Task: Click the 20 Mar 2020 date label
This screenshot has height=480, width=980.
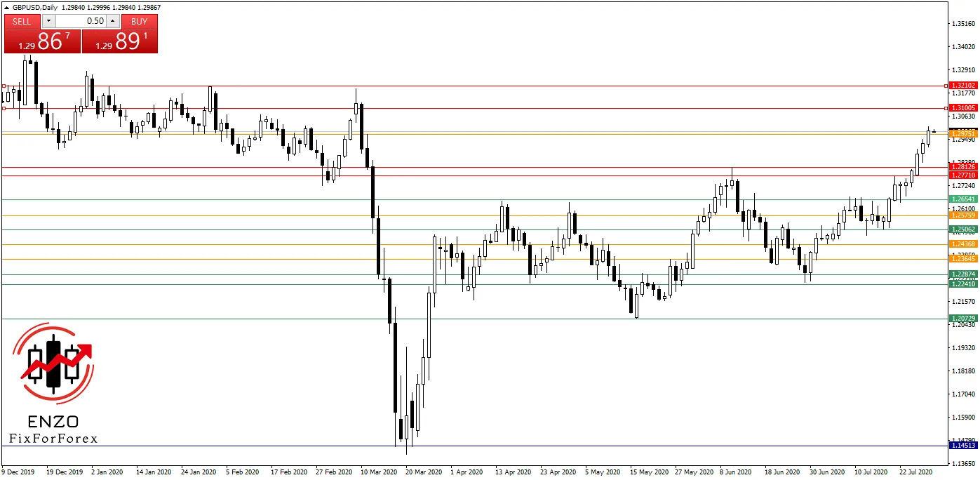Action: click(423, 473)
